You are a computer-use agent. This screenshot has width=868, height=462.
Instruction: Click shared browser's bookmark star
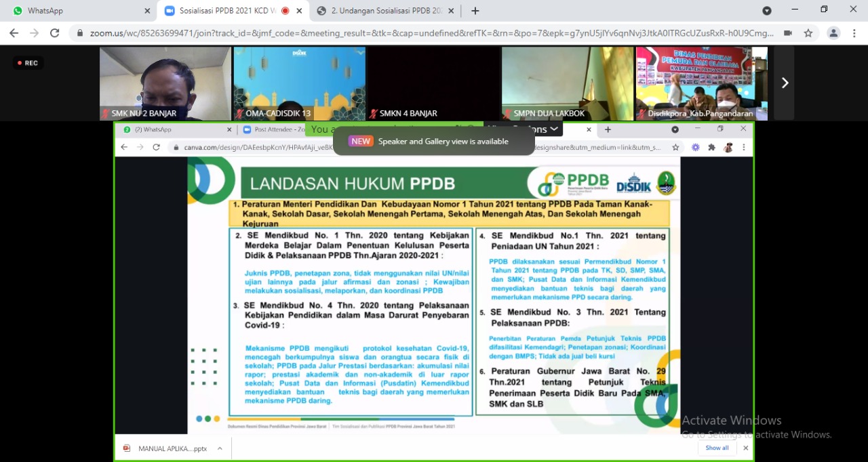pyautogui.click(x=675, y=147)
